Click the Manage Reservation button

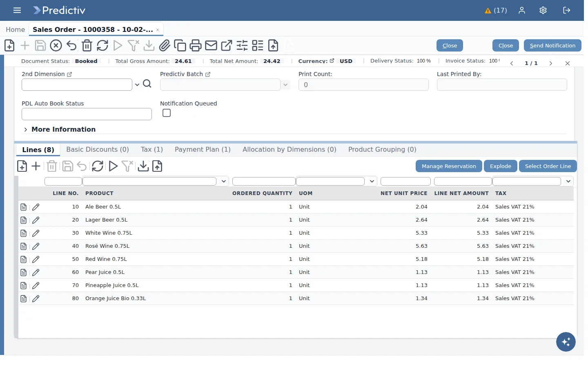[449, 166]
